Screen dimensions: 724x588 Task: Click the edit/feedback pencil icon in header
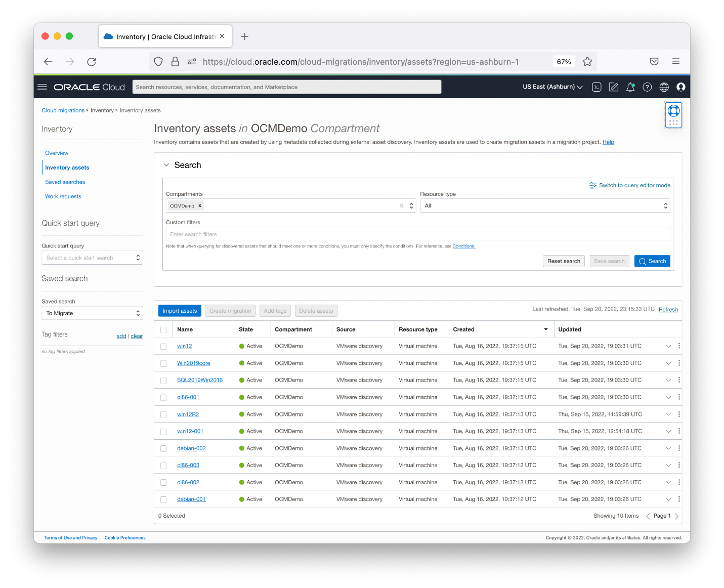[x=614, y=87]
